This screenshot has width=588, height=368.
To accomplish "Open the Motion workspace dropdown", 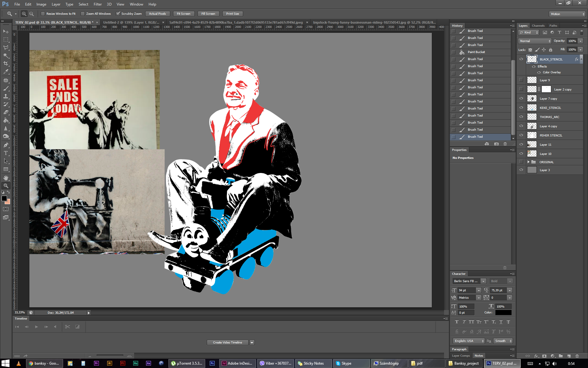I will [x=567, y=14].
